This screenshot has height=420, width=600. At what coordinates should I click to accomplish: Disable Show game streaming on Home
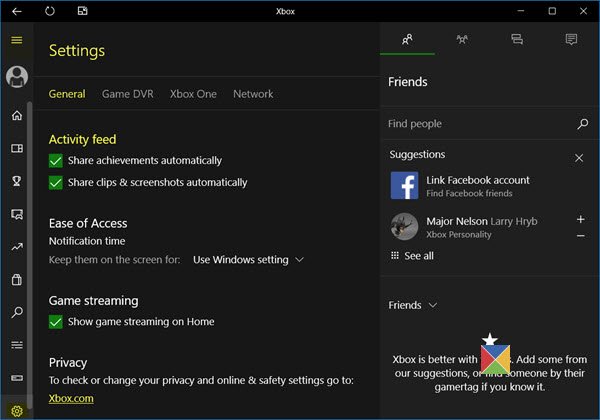56,321
